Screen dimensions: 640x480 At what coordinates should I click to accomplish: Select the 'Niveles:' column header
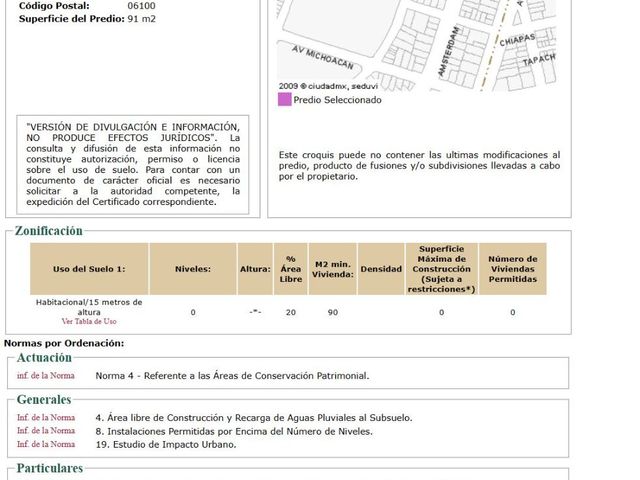193,269
